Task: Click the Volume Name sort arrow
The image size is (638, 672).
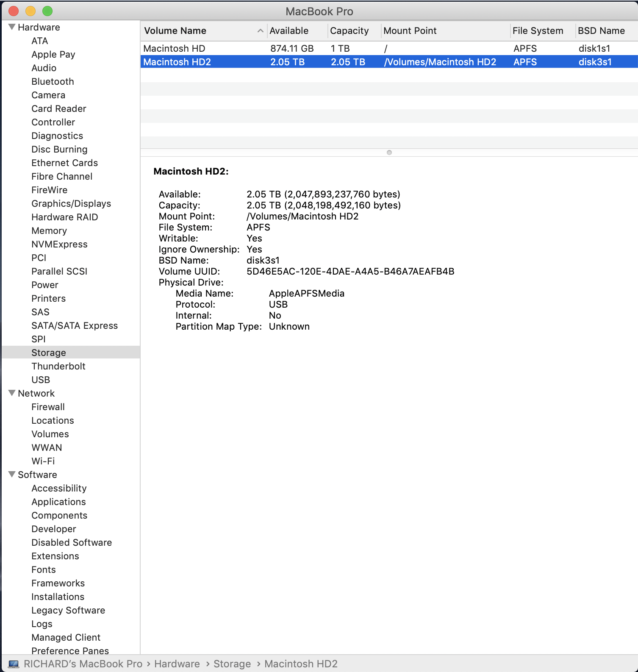Action: pos(260,31)
